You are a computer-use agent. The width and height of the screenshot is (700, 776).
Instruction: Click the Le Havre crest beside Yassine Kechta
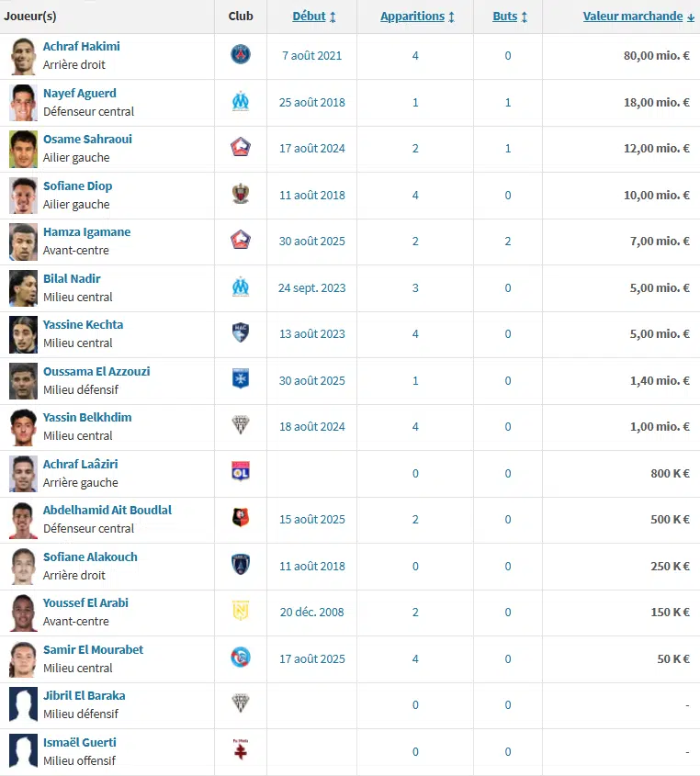pyautogui.click(x=241, y=333)
